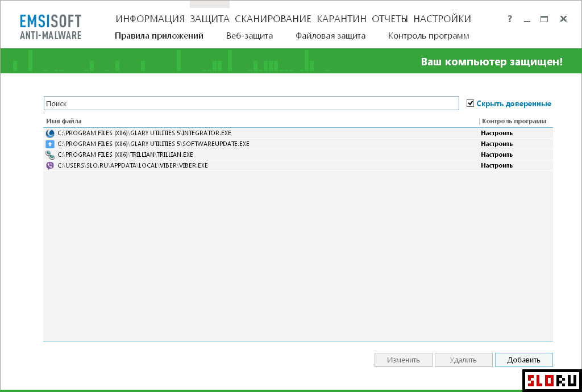Image resolution: width=582 pixels, height=392 pixels.
Task: Open the КАРАНТИН menu
Action: point(342,19)
